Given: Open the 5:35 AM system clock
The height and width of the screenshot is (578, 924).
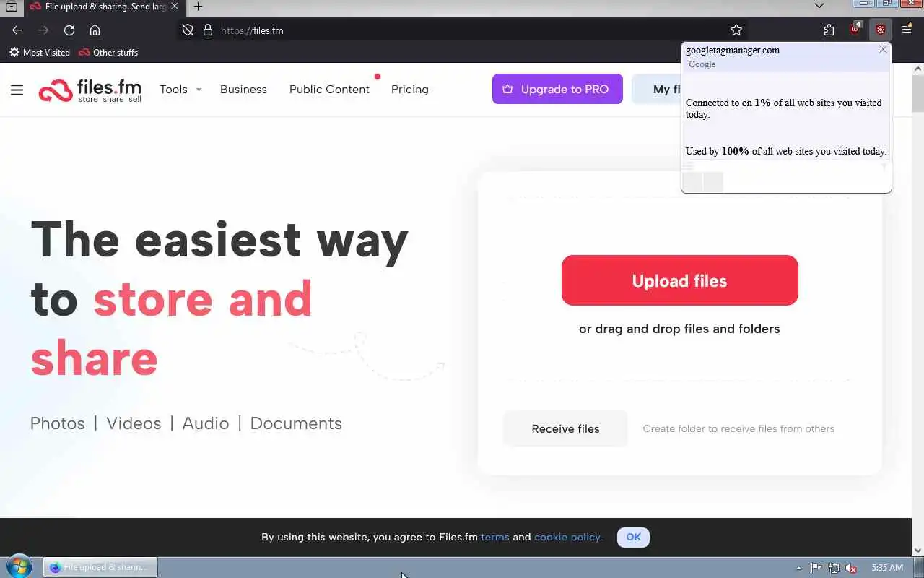Looking at the screenshot, I should pos(887,568).
